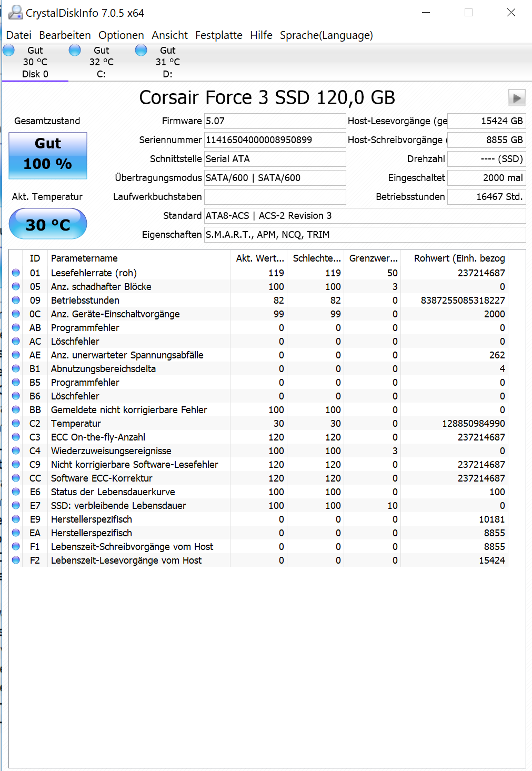
Task: Click the 30 °C temperature button
Action: [x=48, y=224]
